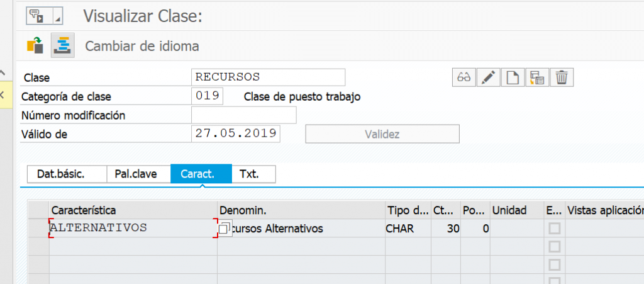Collapse the left side panel arrow
Viewport: 644px width, 284px height.
click(2, 74)
